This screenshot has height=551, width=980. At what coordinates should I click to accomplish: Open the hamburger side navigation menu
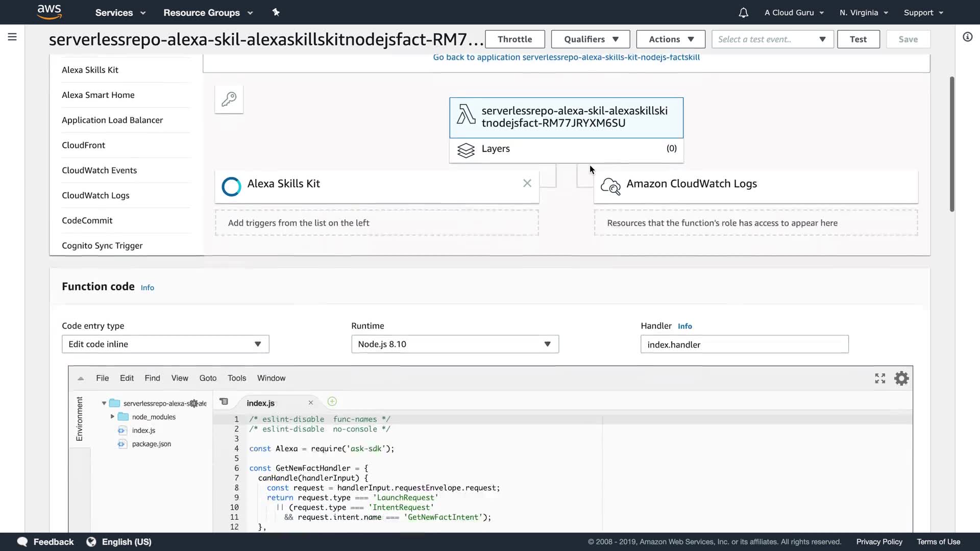click(x=12, y=37)
